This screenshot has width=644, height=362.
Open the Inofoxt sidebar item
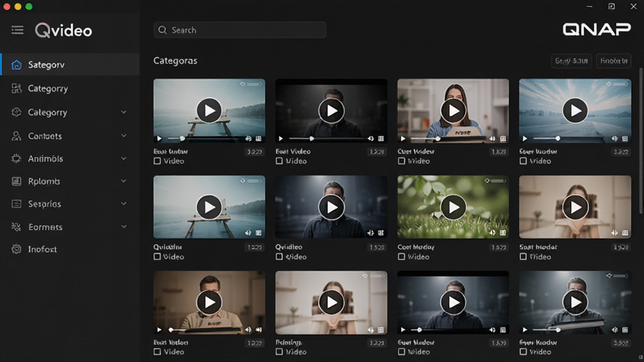tap(70, 249)
